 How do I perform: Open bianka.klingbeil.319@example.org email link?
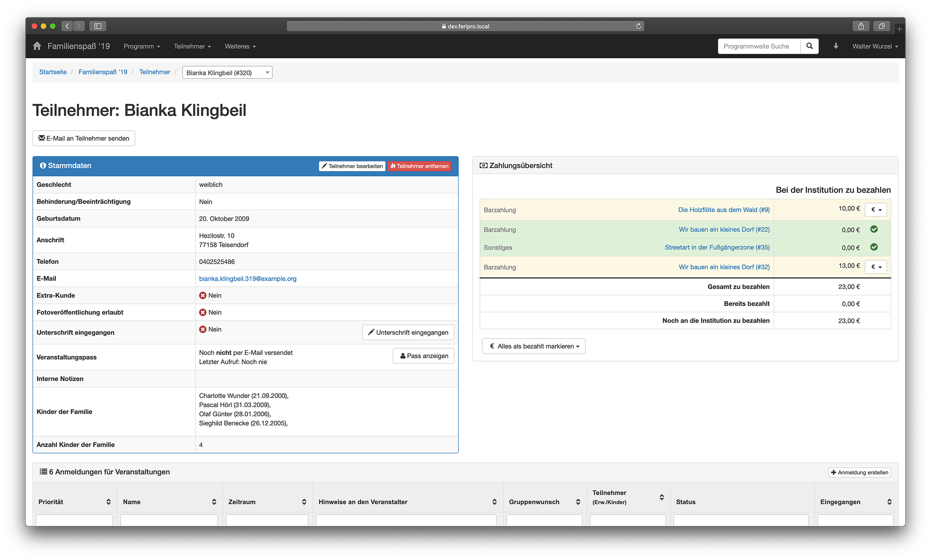(248, 279)
